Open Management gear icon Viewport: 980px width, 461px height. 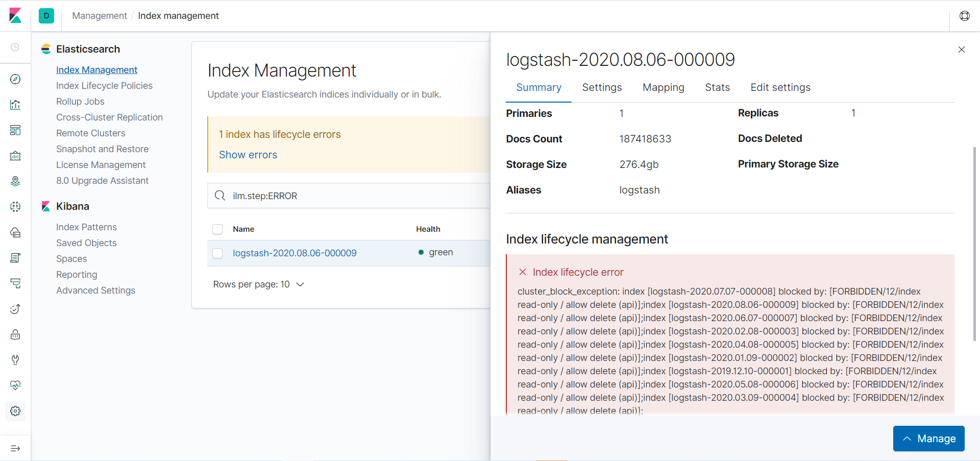15,411
